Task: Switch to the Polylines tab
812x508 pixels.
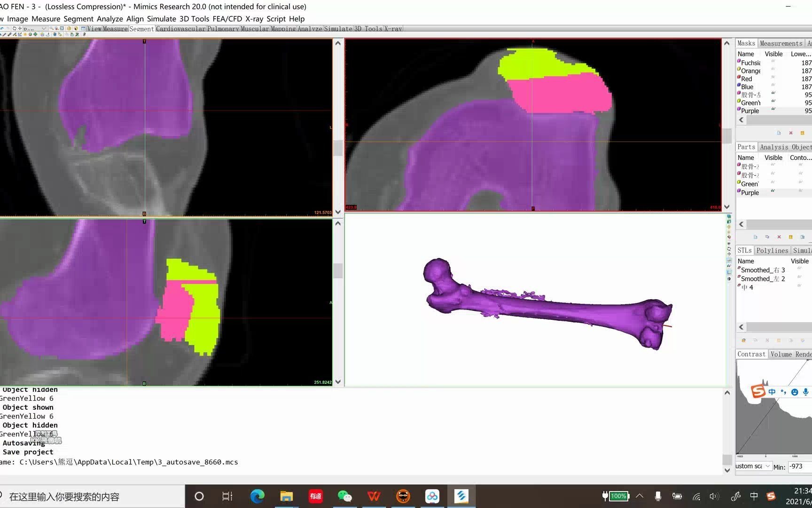Action: click(772, 251)
